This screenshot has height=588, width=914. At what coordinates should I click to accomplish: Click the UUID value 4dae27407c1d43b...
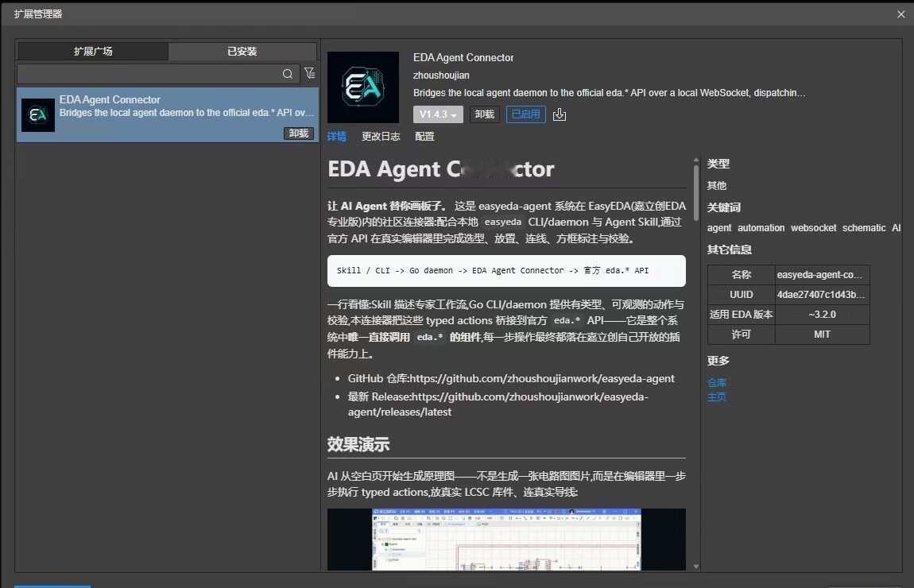tap(821, 295)
